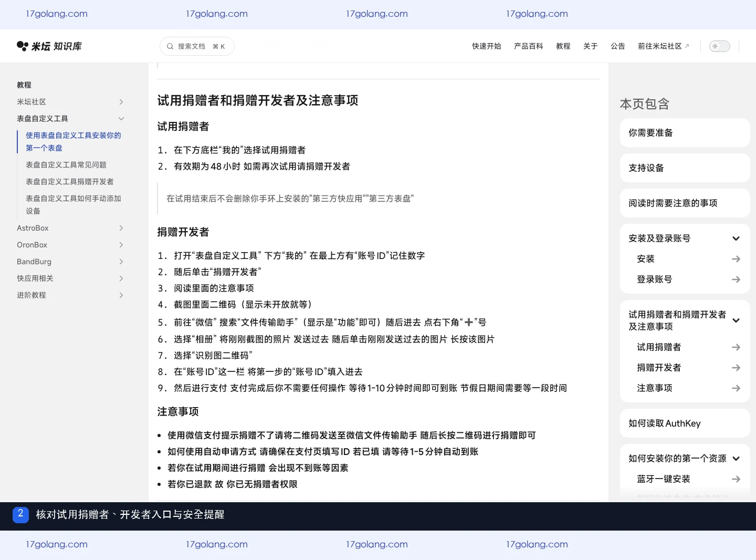Open 表盘自定义工具如何手动添加设备 sidebar page

click(73, 205)
